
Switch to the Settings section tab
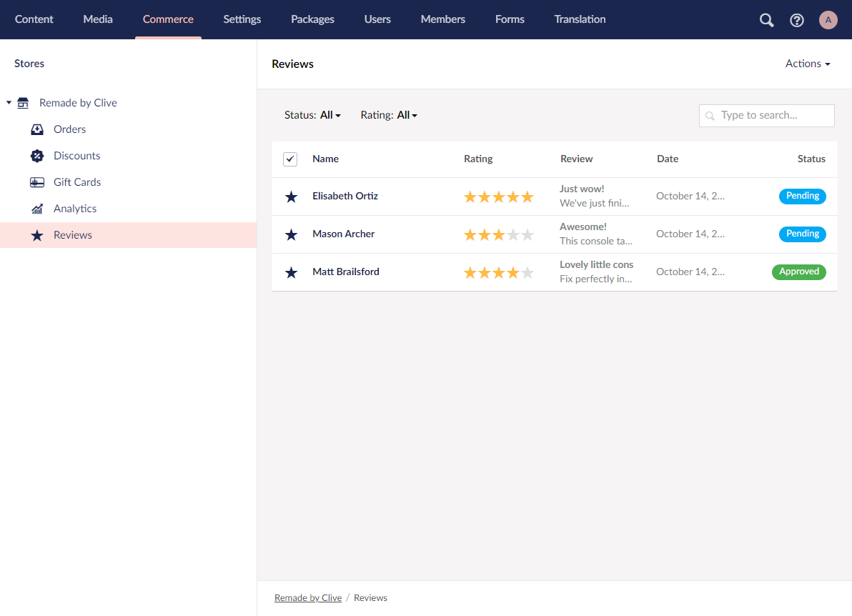click(x=242, y=19)
